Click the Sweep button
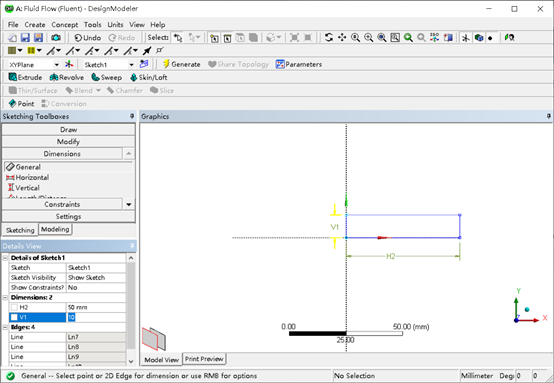Screen dimensions: 554x383 [x=106, y=77]
